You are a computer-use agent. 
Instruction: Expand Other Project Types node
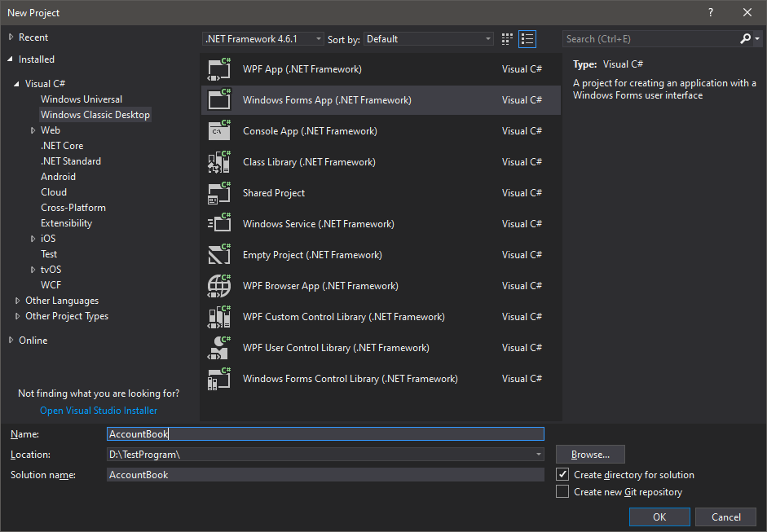[17, 316]
